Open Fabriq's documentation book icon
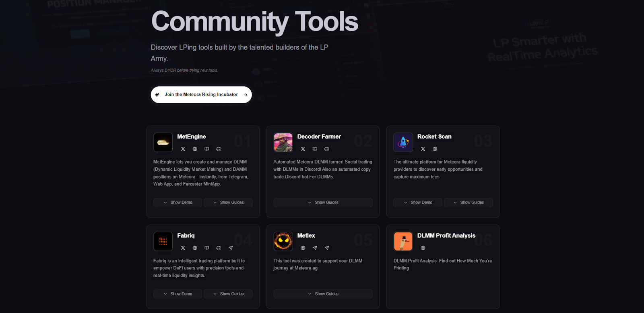This screenshot has width=644, height=313. 207,248
